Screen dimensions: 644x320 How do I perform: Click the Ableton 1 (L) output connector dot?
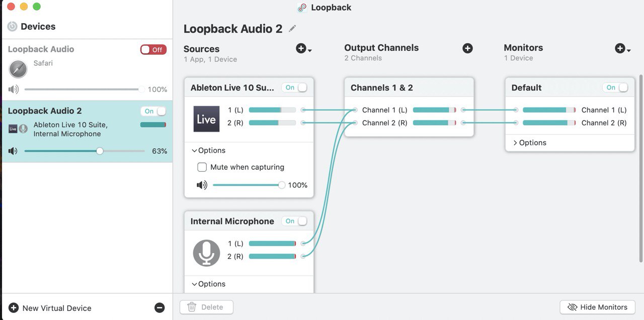[x=303, y=110]
